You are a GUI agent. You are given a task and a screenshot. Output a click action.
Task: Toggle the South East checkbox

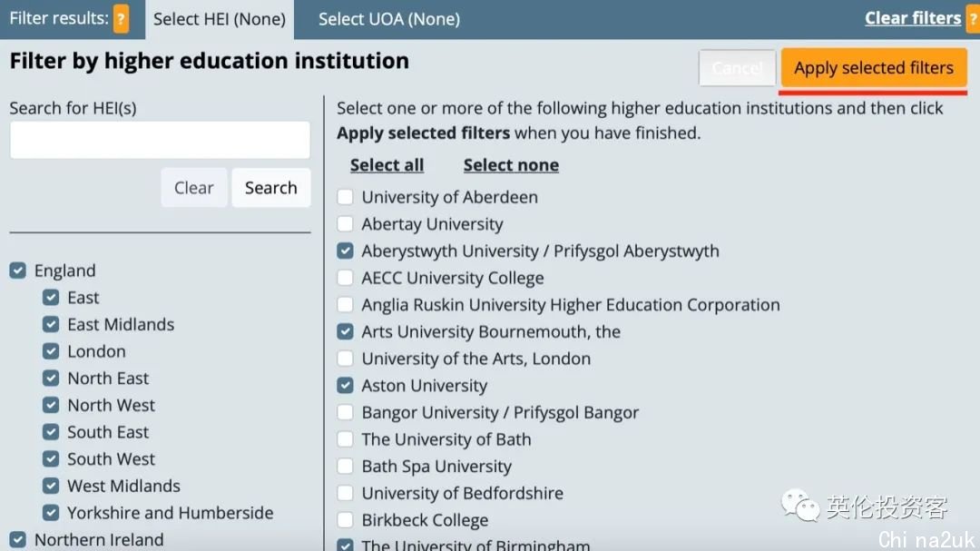51,431
